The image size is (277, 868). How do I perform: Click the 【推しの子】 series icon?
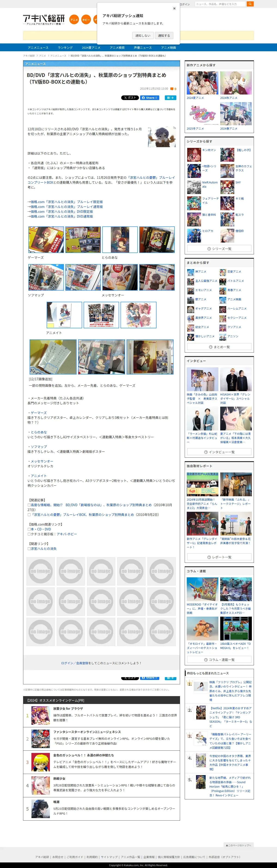tap(228, 155)
